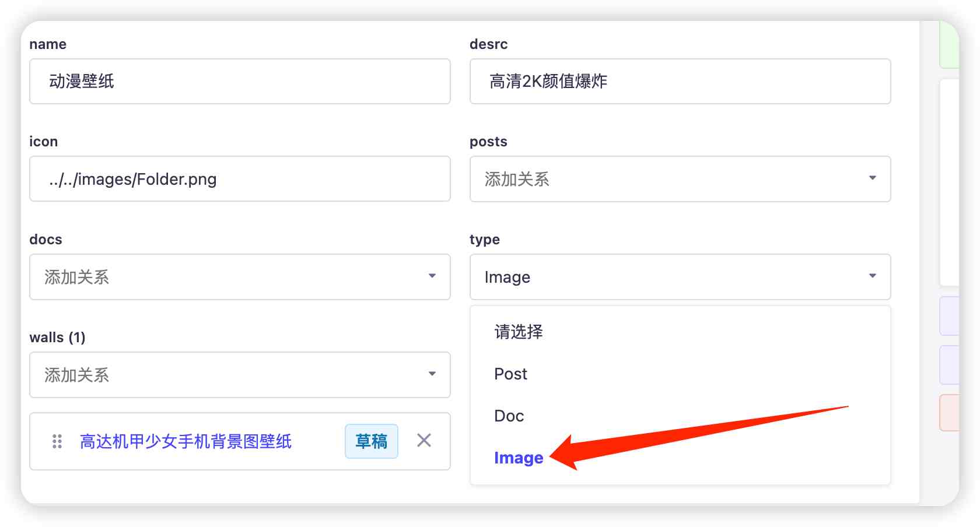Focus the desrc field with 高清2K颜值爆炸
This screenshot has width=980, height=527.
click(x=680, y=81)
